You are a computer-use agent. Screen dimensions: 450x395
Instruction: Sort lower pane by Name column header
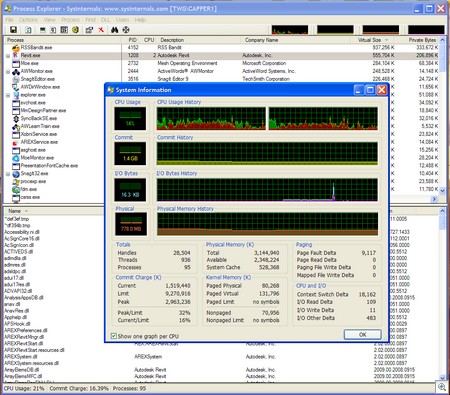[53, 211]
